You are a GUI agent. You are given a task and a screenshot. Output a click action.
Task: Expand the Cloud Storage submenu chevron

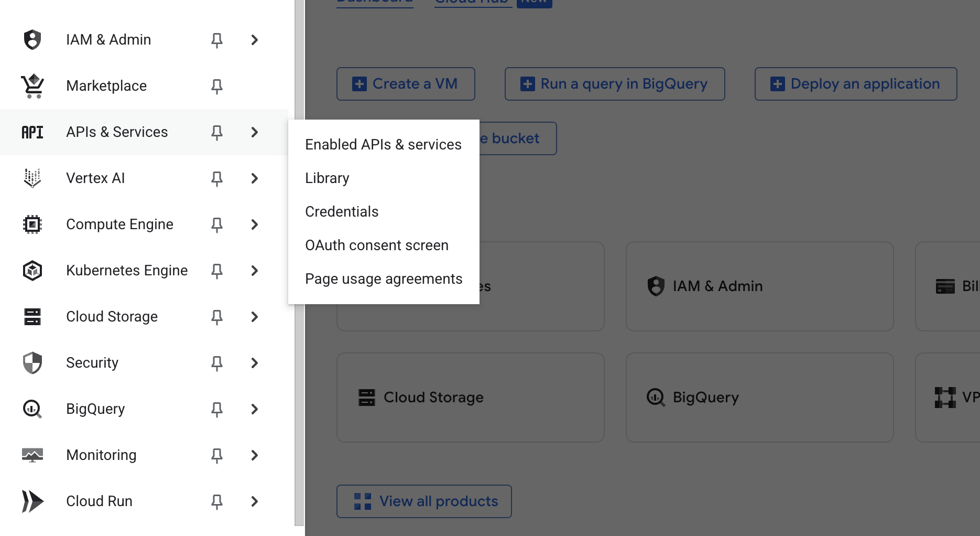(x=255, y=317)
